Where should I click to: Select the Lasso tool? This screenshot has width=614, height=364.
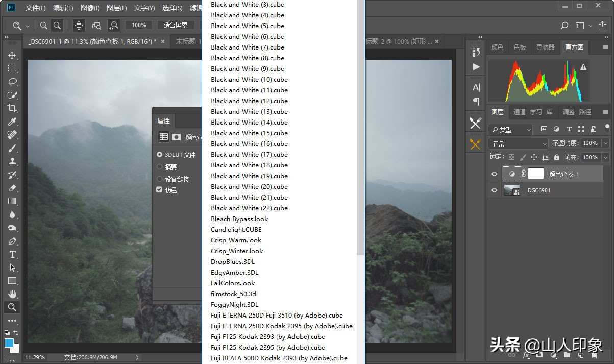tap(12, 82)
